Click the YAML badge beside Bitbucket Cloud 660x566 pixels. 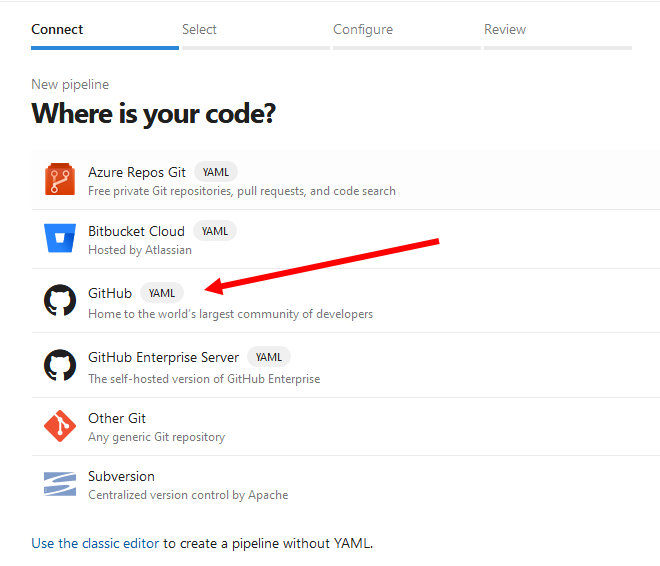(215, 231)
